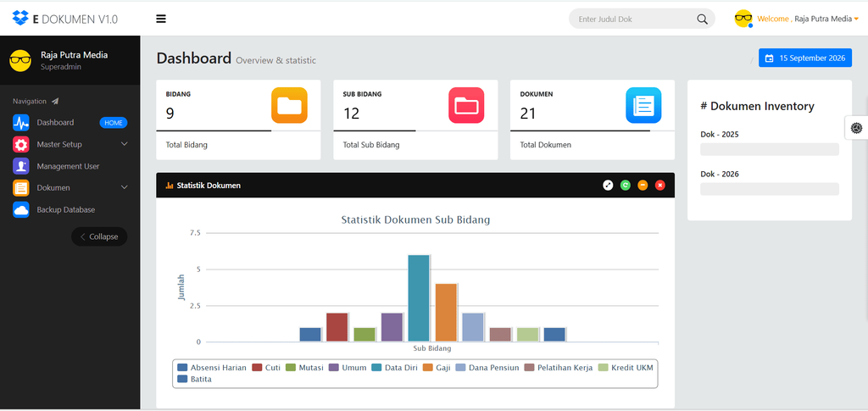
Task: Toggle Batita series in chart legend
Action: [x=195, y=380]
